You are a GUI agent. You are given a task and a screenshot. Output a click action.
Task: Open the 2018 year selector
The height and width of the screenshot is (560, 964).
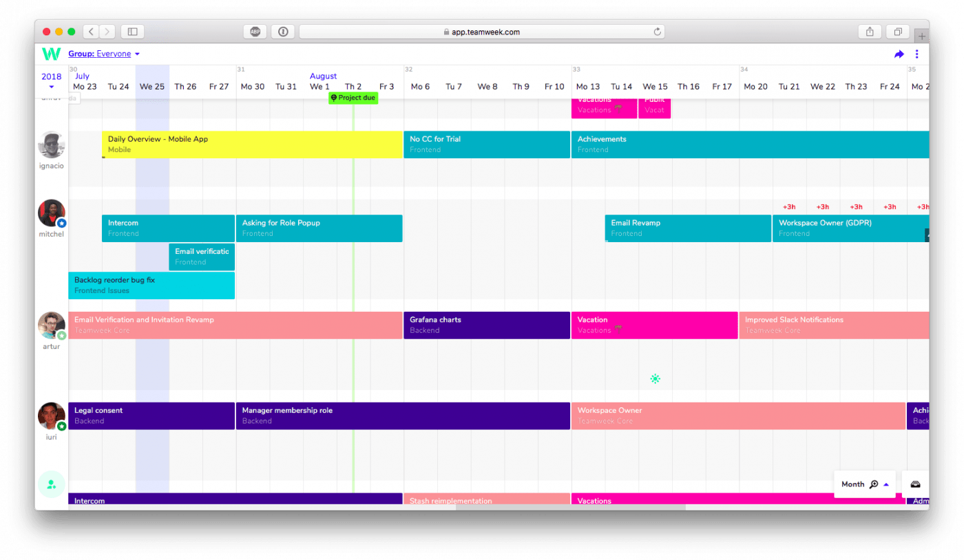52,81
